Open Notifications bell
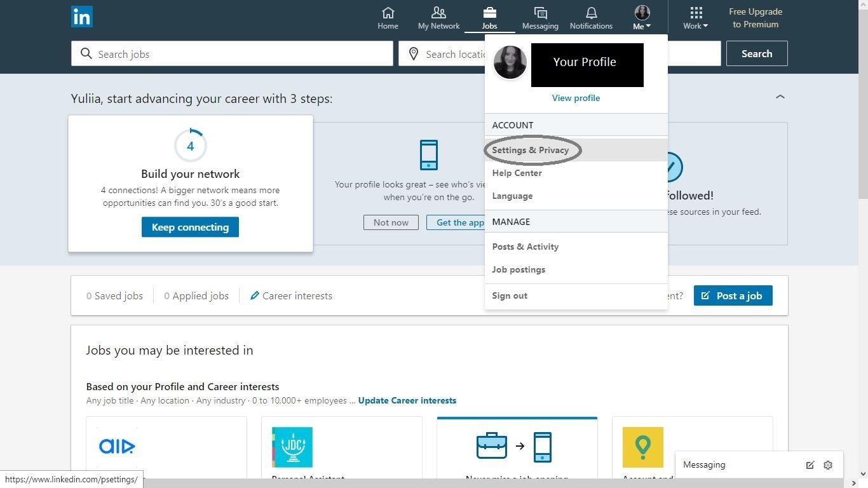This screenshot has width=868, height=488. pyautogui.click(x=591, y=18)
